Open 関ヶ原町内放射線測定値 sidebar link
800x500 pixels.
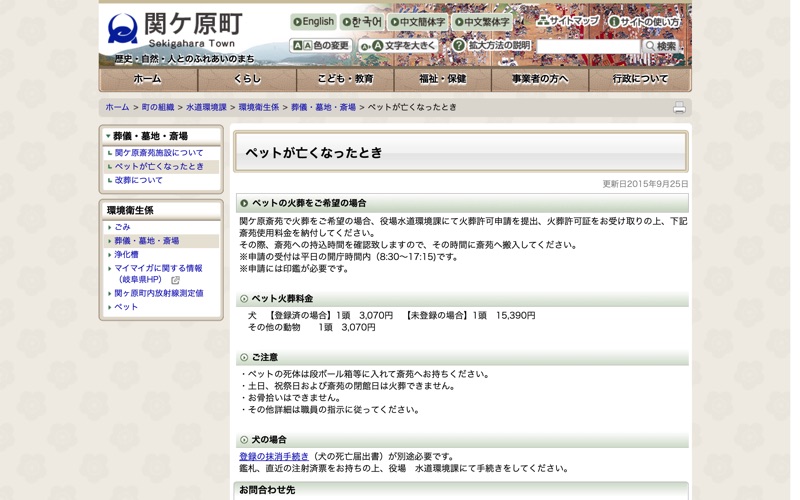coord(159,293)
